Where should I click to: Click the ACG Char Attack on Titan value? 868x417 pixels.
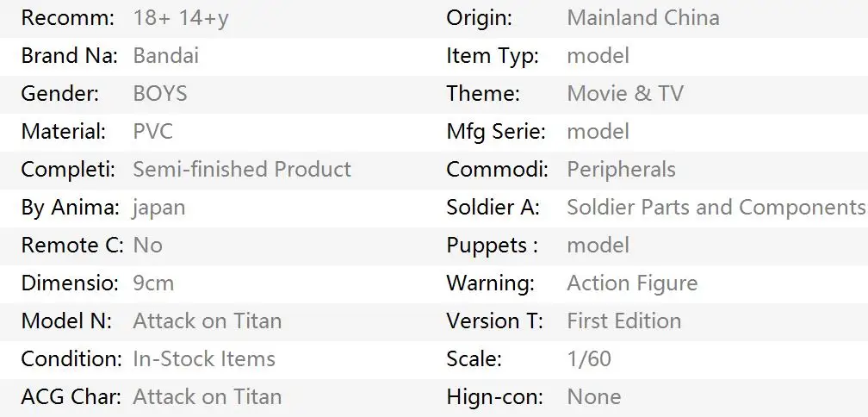[207, 397]
